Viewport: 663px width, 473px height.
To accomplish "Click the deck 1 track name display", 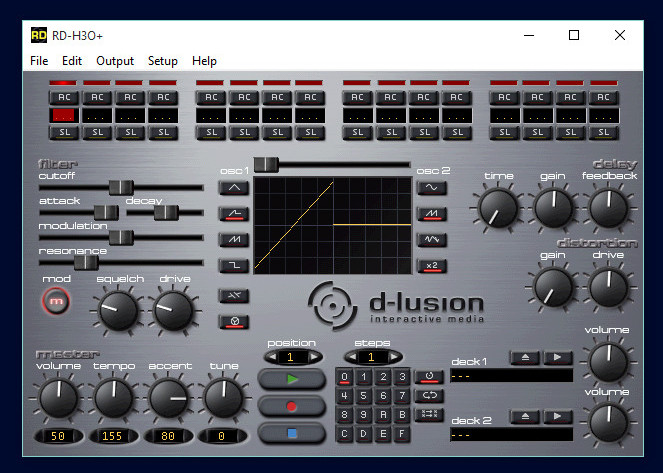I will [512, 376].
